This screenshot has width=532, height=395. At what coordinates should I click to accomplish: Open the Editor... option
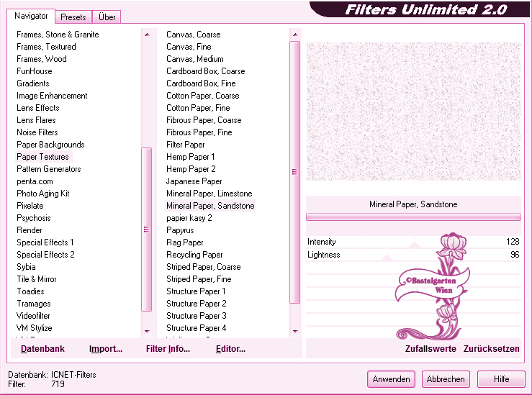coord(230,348)
